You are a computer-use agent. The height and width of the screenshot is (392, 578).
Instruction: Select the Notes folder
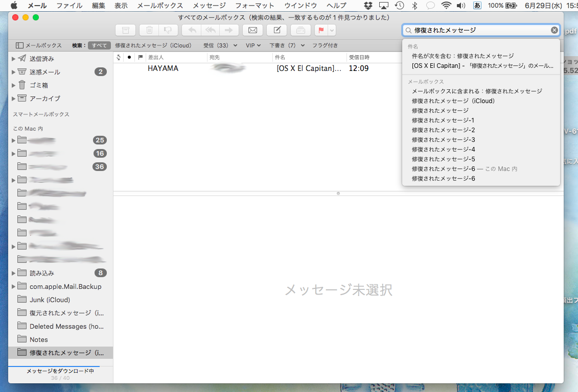pos(60,339)
